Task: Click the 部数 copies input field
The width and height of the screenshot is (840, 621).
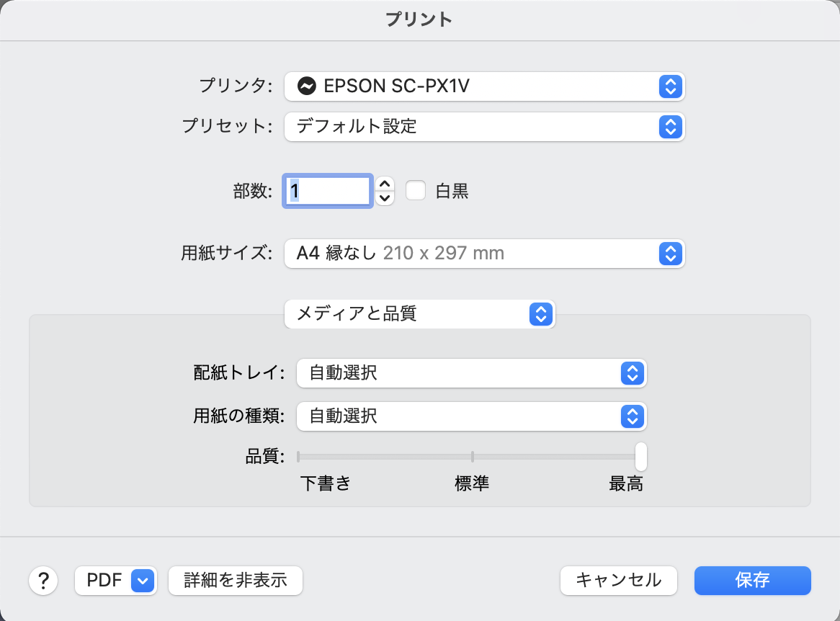Action: point(328,190)
